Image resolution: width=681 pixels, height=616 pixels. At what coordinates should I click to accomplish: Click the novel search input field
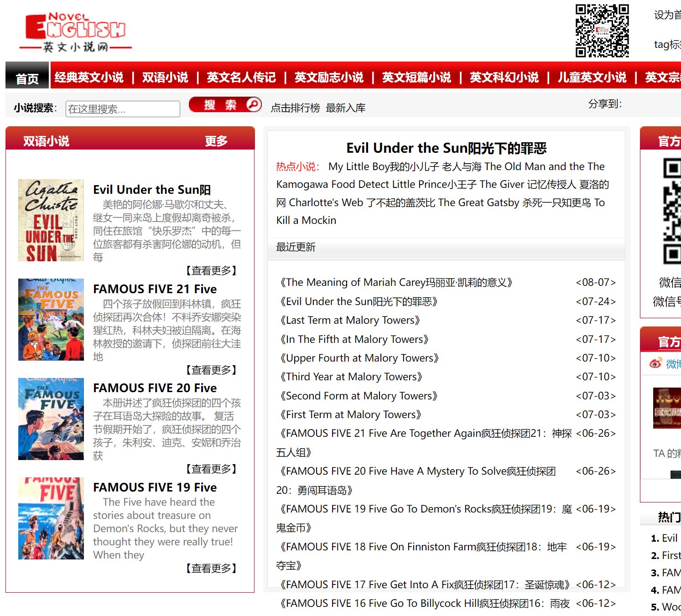(123, 109)
